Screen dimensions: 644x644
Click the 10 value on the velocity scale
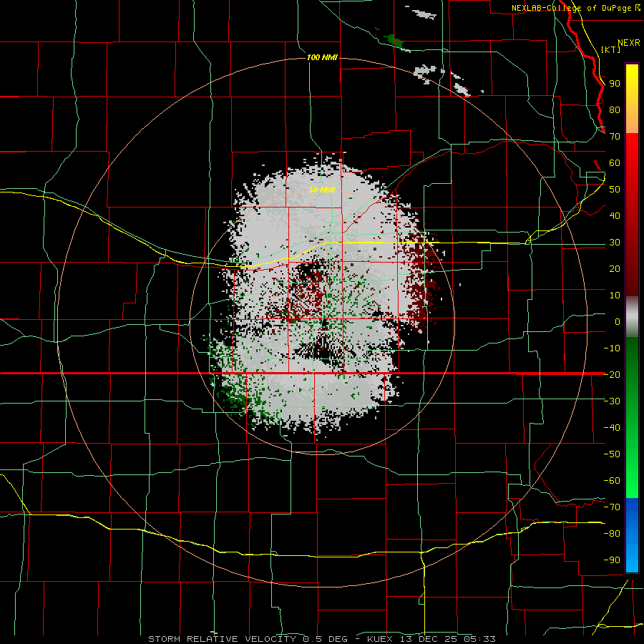point(615,296)
